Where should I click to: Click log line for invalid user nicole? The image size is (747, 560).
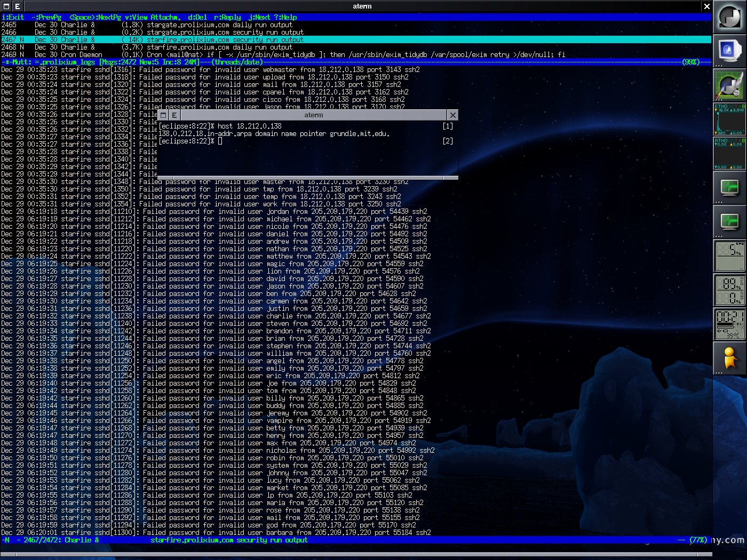(214, 226)
